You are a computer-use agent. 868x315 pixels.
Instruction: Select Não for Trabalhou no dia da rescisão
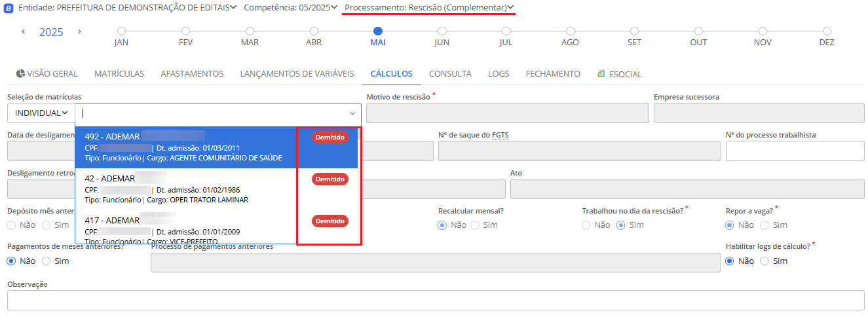pyautogui.click(x=586, y=225)
